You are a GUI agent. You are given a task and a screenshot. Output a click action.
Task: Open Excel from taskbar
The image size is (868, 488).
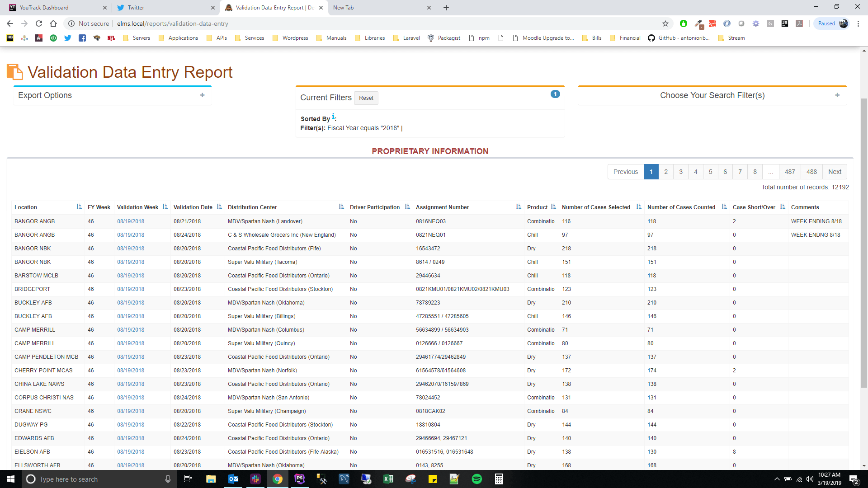click(388, 479)
